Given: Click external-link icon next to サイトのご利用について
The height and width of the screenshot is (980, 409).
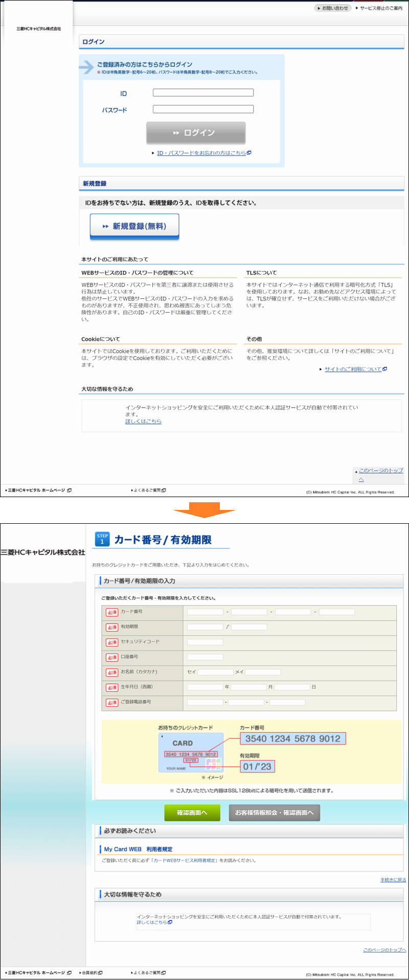Looking at the screenshot, I should pos(384,369).
